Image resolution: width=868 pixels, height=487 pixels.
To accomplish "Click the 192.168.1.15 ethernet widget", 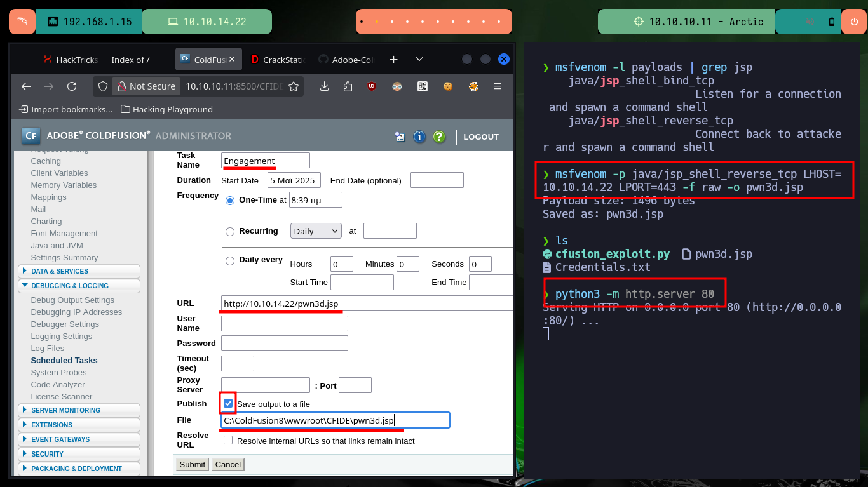I will click(x=89, y=22).
